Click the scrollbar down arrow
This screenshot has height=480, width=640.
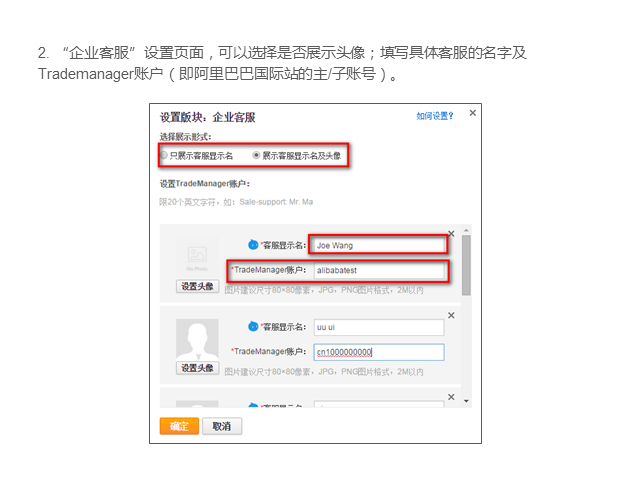[x=466, y=401]
